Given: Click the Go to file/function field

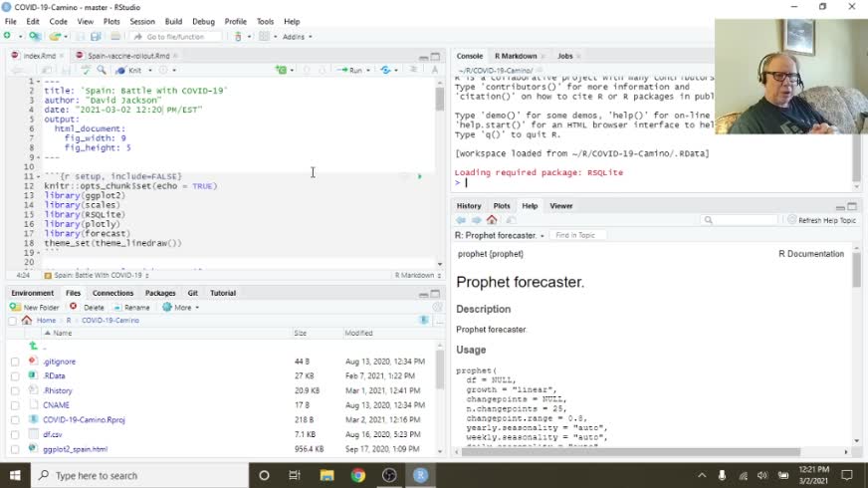Looking at the screenshot, I should point(176,37).
